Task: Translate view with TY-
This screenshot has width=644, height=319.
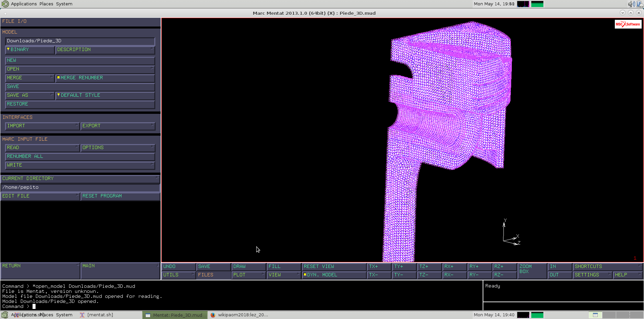Action: 405,275
